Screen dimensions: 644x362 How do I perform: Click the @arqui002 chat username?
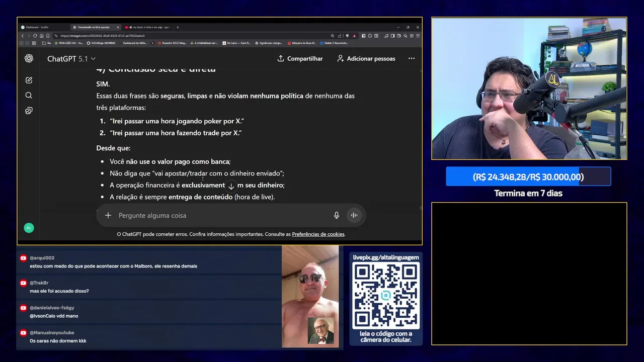[42, 258]
